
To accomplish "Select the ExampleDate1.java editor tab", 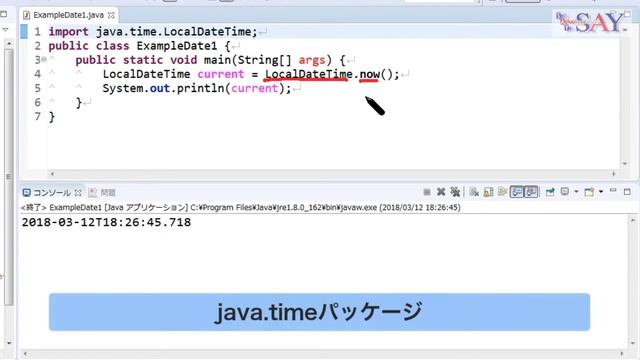I will [x=68, y=15].
